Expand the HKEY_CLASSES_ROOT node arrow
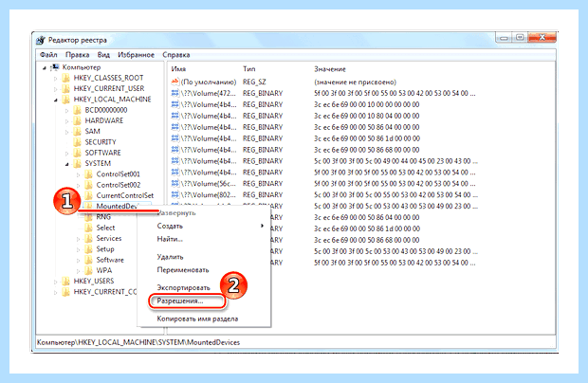This screenshot has width=588, height=383. click(56, 79)
